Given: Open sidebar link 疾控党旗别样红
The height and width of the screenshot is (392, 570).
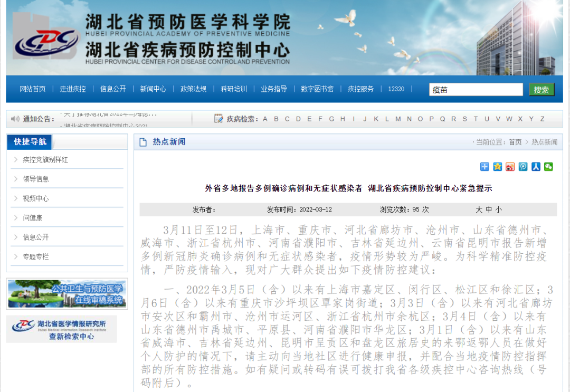Looking at the screenshot, I should coord(45,160).
